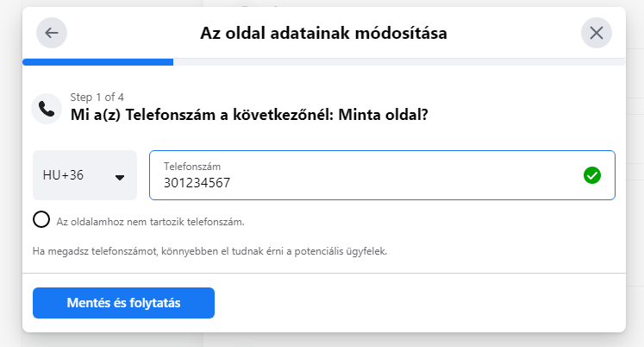The height and width of the screenshot is (347, 644).
Task: Click the 'HU+36' text in the selector
Action: tap(63, 175)
